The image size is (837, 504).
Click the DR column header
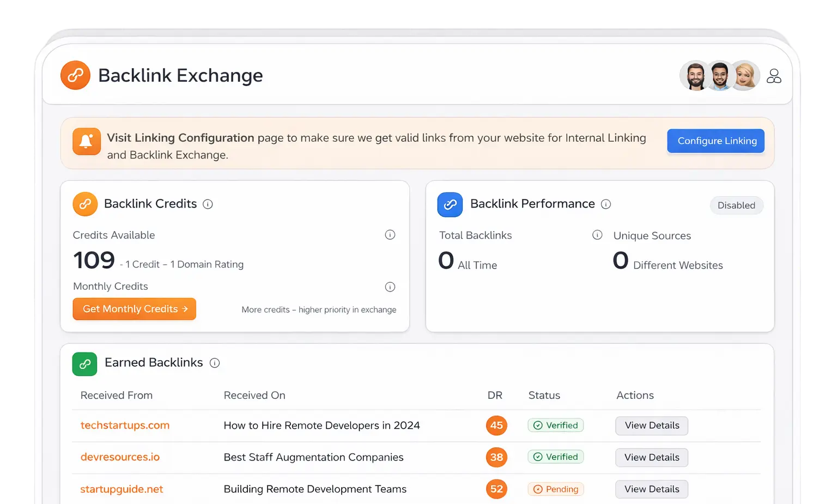495,396
